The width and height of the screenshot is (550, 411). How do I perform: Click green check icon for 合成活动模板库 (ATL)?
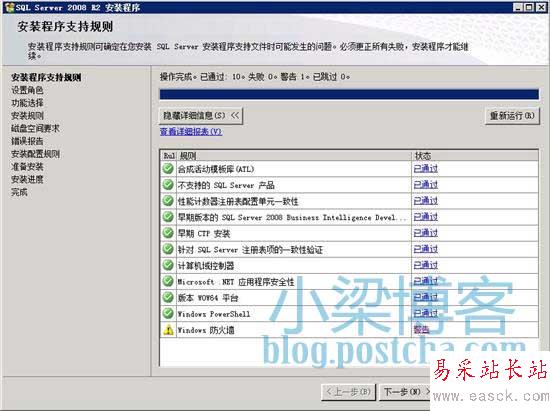click(x=168, y=169)
